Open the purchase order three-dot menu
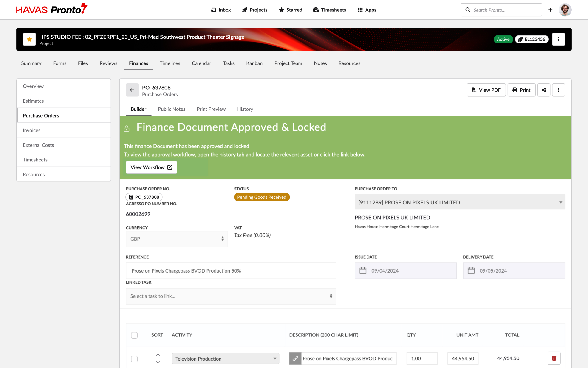The height and width of the screenshot is (368, 588). pyautogui.click(x=558, y=90)
